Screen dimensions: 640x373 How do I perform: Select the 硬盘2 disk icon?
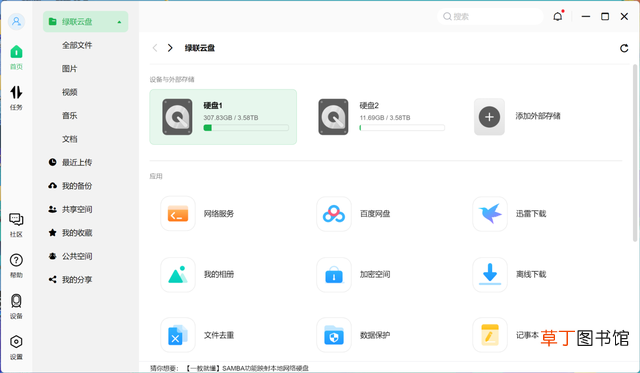333,117
